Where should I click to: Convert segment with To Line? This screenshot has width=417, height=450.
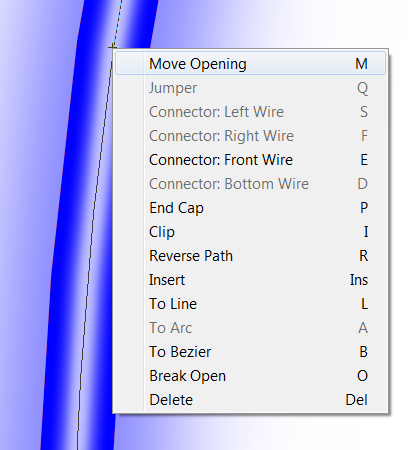point(250,304)
